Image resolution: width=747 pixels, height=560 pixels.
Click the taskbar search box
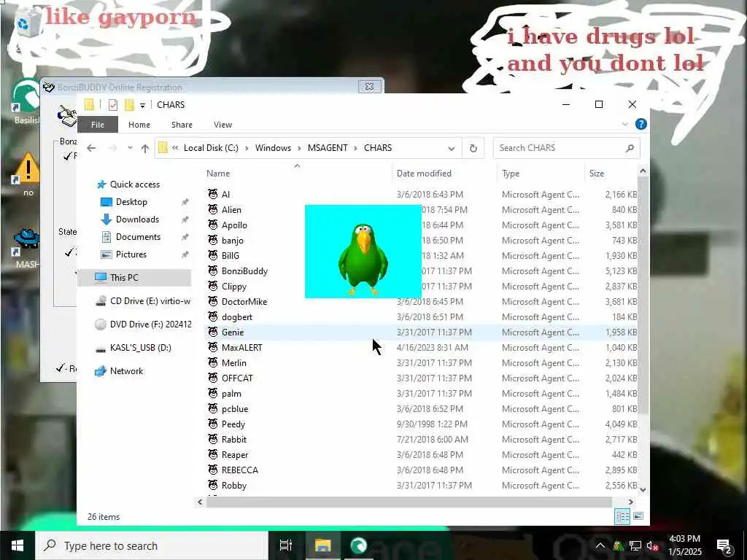pos(152,545)
